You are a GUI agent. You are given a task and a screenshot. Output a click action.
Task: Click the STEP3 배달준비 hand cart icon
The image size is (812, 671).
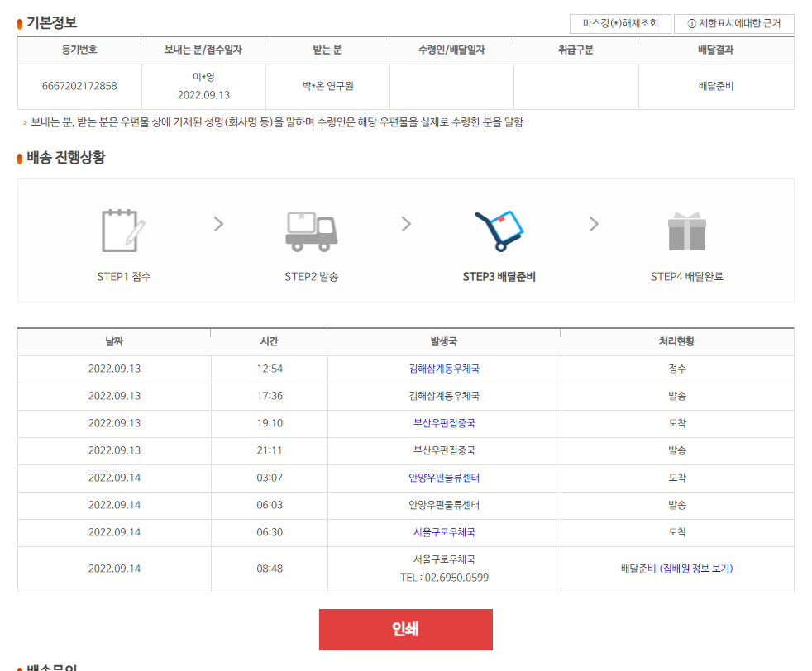tap(499, 231)
